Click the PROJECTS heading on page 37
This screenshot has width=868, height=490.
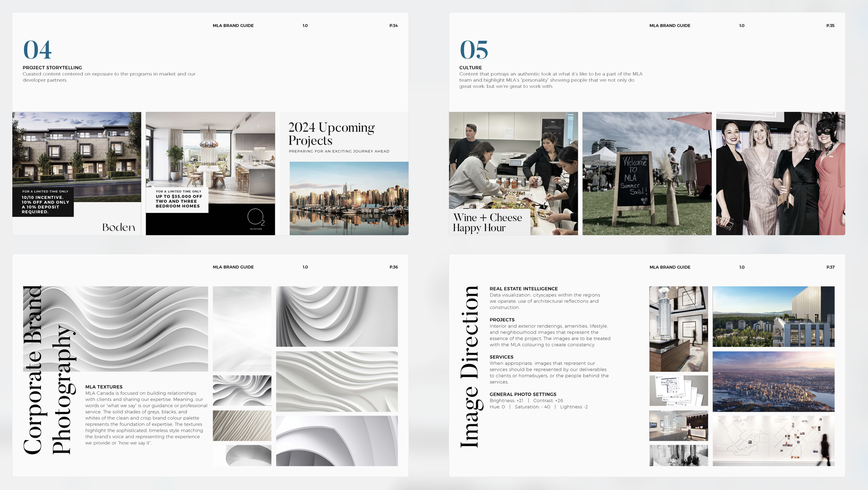pyautogui.click(x=502, y=320)
